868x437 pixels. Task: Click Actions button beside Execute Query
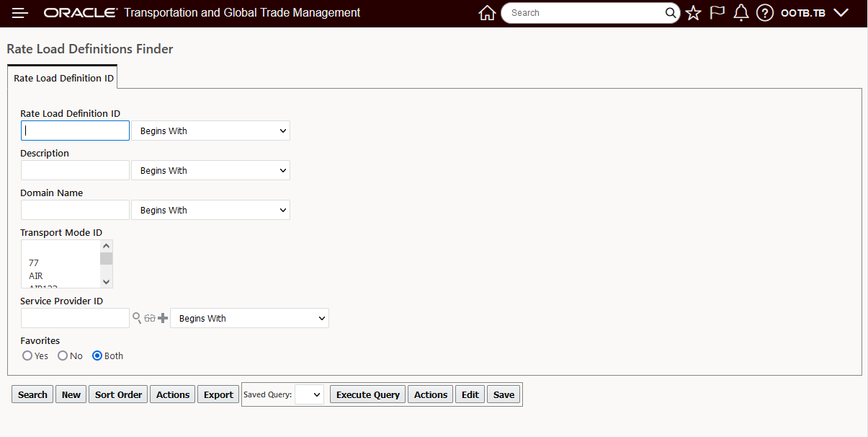click(431, 394)
